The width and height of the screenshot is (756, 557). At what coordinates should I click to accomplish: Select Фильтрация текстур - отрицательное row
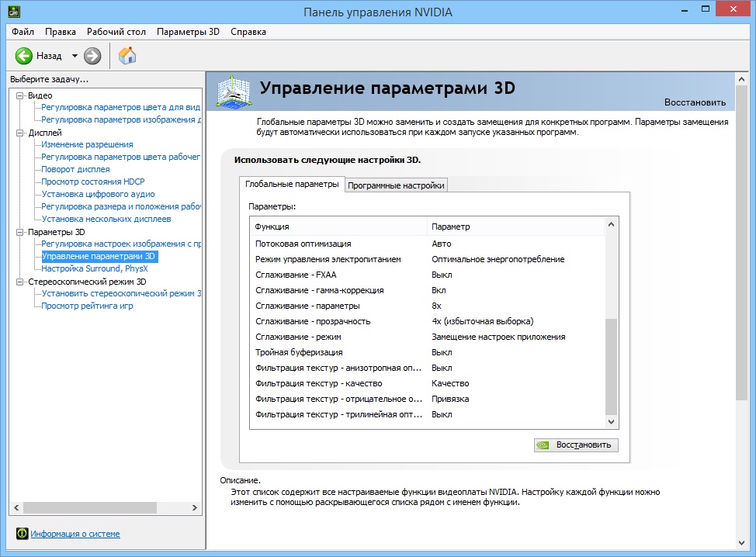[x=427, y=399]
